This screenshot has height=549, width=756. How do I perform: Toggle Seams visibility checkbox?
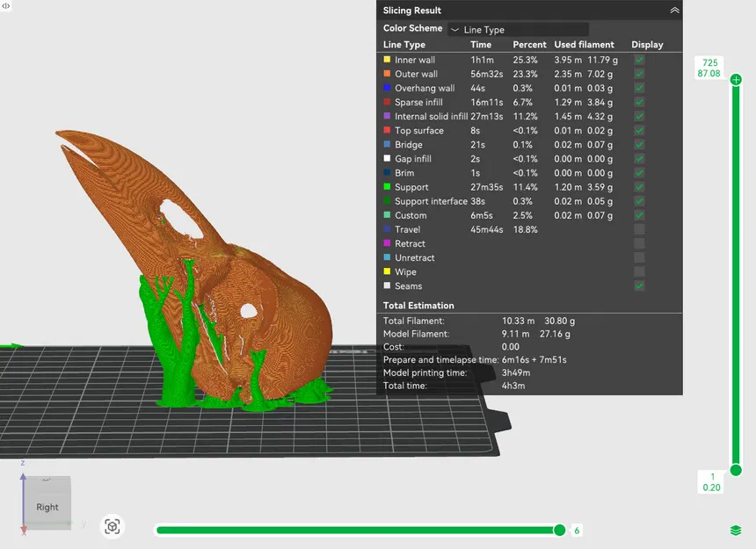click(639, 285)
